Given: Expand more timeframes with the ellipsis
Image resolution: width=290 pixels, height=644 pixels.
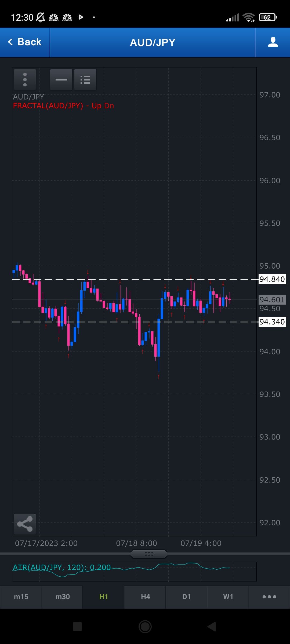Looking at the screenshot, I should tap(269, 597).
